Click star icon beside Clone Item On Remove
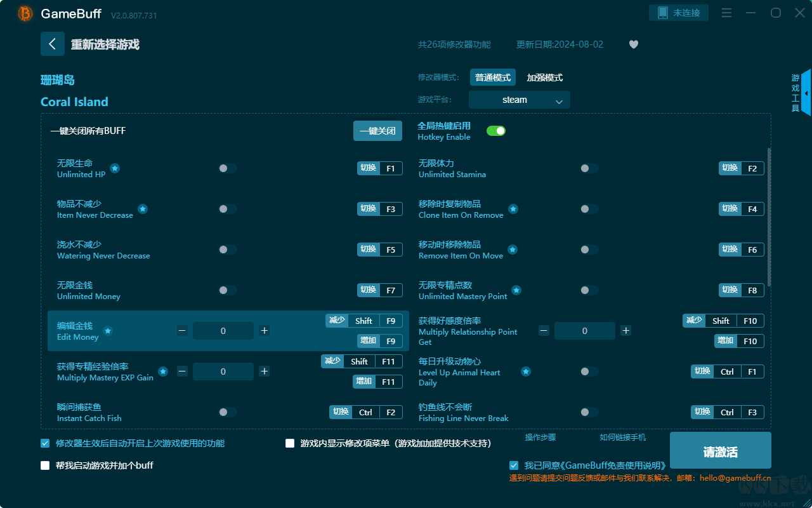This screenshot has width=812, height=508. coord(513,209)
